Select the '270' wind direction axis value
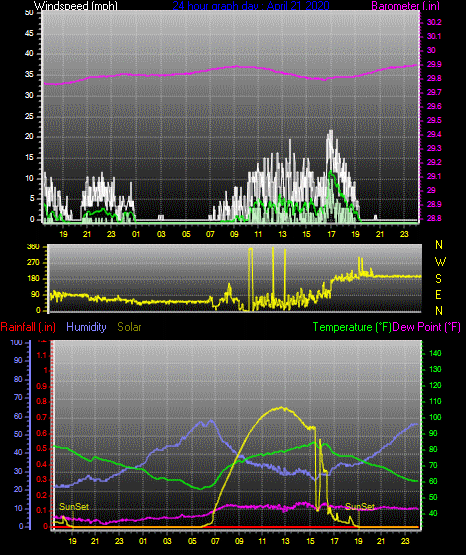 pyautogui.click(x=33, y=263)
